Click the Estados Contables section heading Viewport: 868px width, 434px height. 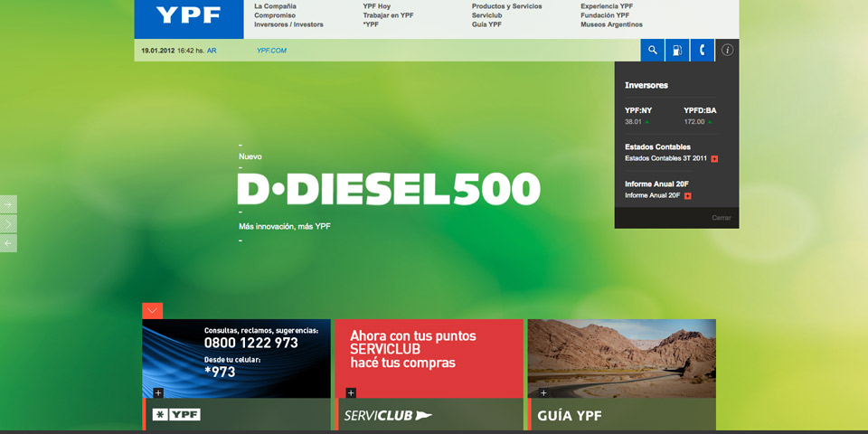tap(657, 147)
